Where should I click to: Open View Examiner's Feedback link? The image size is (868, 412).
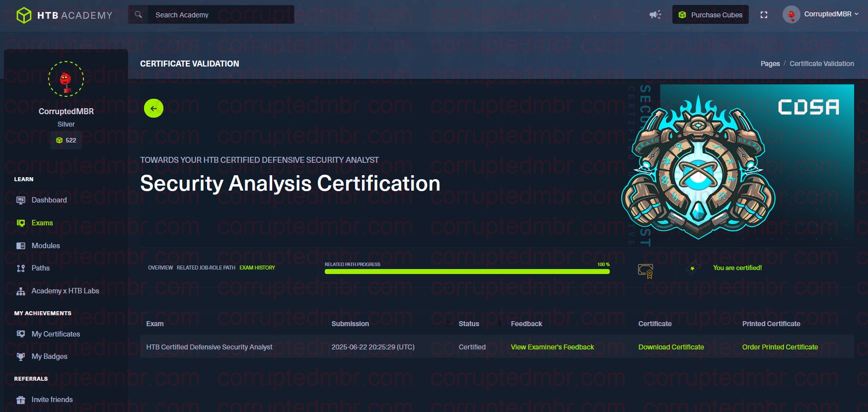(552, 347)
